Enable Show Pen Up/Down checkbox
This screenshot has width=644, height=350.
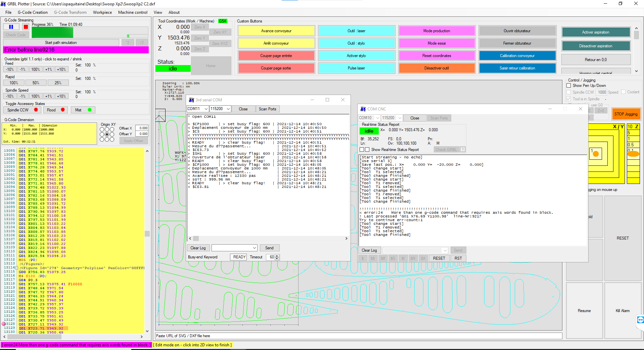point(569,86)
